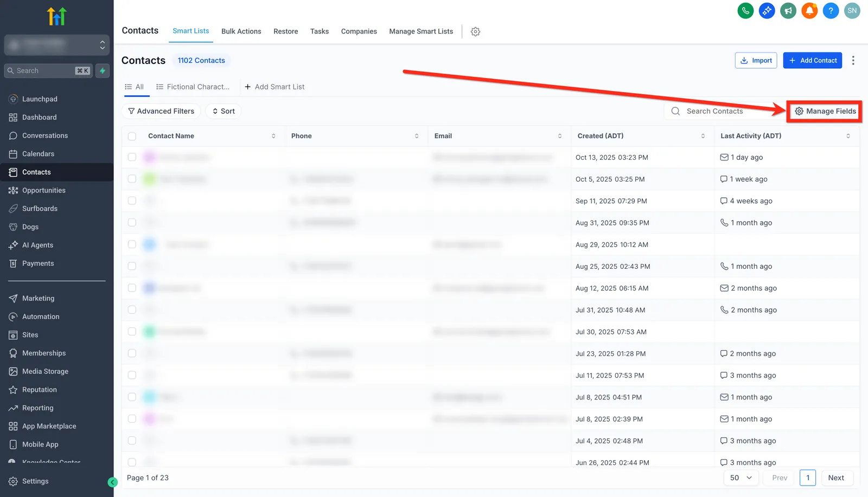Image resolution: width=868 pixels, height=497 pixels.
Task: Open the three-dot more options menu
Action: click(853, 60)
